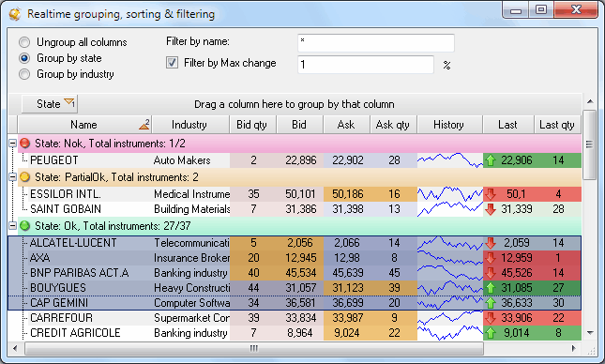Click the red Nok state indicator icon
The height and width of the screenshot is (364, 605).
click(25, 144)
